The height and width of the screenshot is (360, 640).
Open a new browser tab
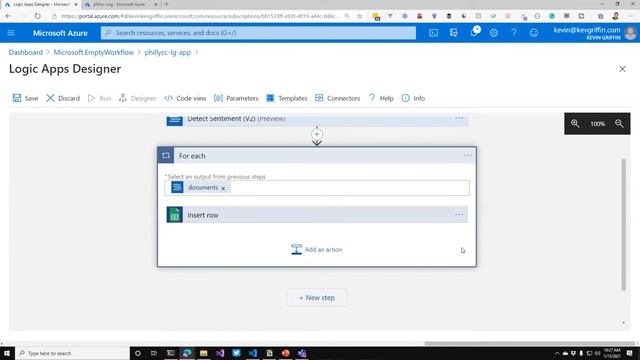click(x=166, y=4)
